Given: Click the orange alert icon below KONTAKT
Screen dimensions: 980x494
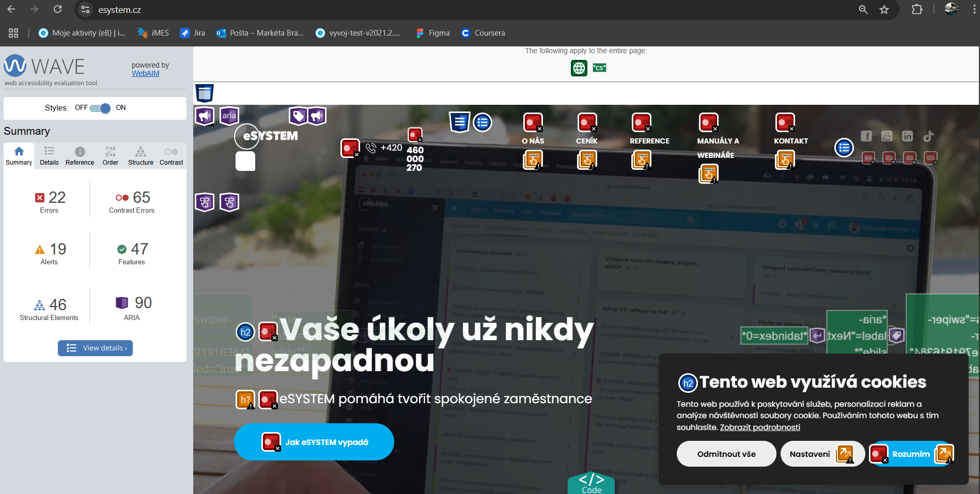Looking at the screenshot, I should pyautogui.click(x=785, y=160).
